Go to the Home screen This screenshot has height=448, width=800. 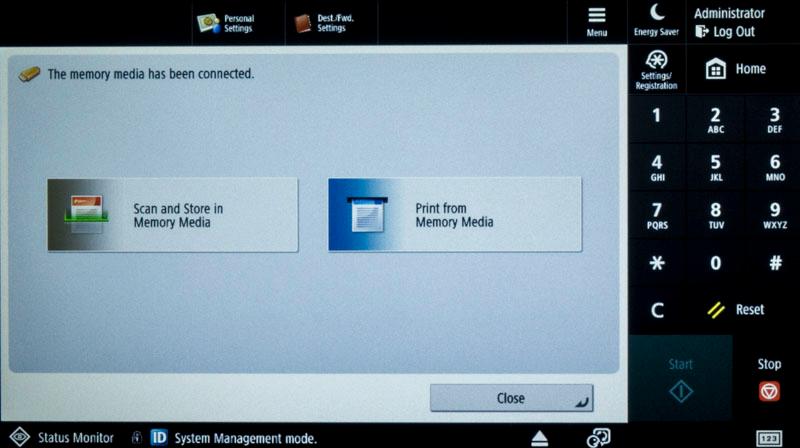735,69
